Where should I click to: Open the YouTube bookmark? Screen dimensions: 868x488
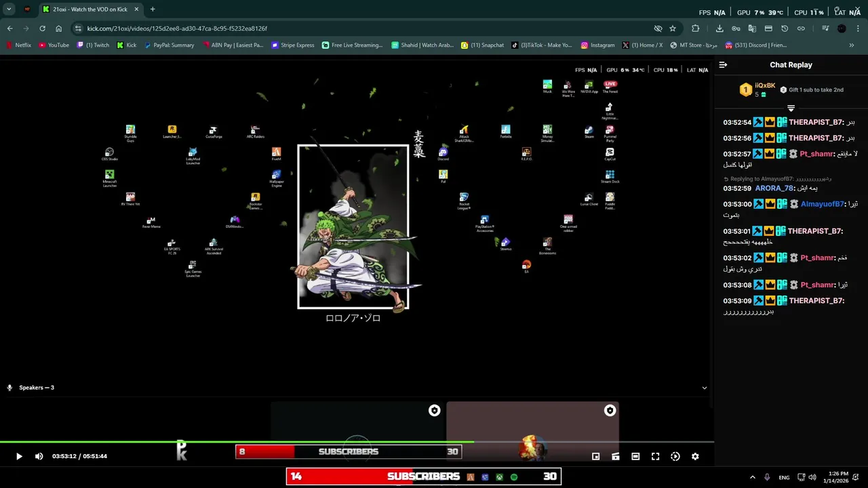pos(54,45)
